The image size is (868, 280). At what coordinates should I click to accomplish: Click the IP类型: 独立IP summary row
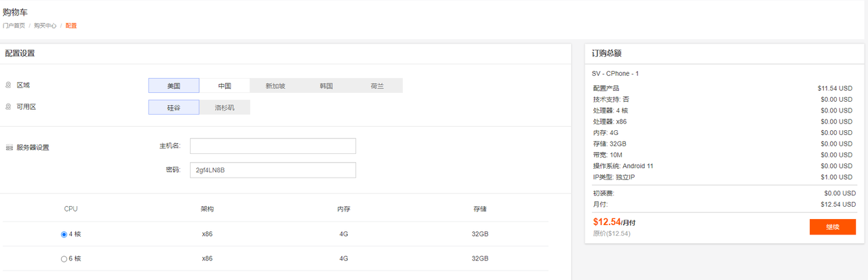pyautogui.click(x=722, y=177)
